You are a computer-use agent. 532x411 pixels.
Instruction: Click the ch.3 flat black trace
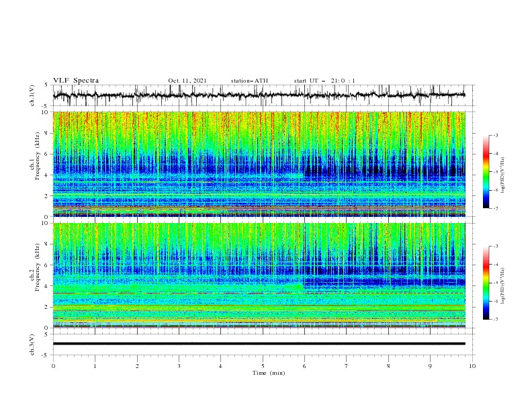259,344
